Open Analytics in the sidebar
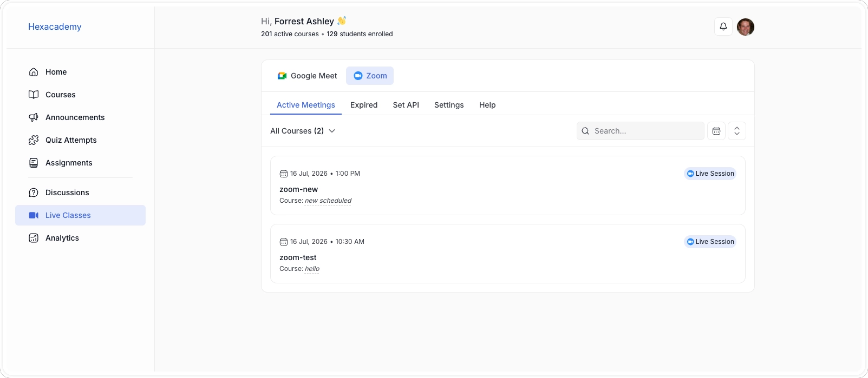The width and height of the screenshot is (868, 378). (x=80, y=238)
